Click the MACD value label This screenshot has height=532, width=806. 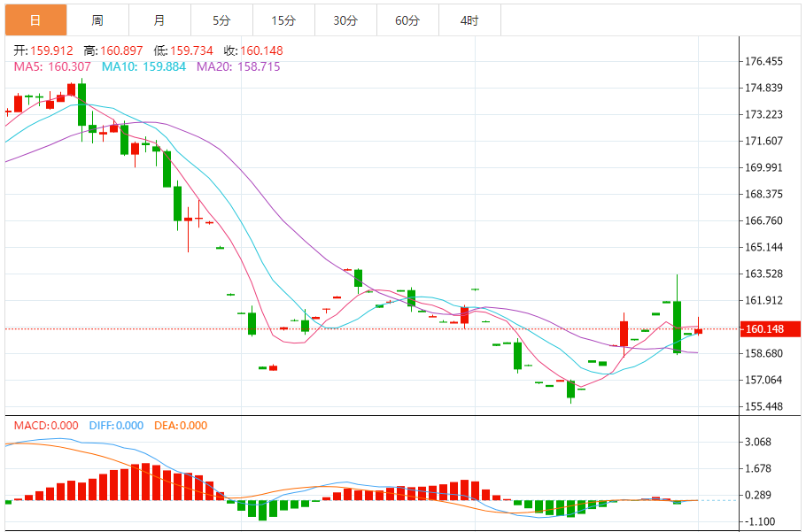coord(46,426)
